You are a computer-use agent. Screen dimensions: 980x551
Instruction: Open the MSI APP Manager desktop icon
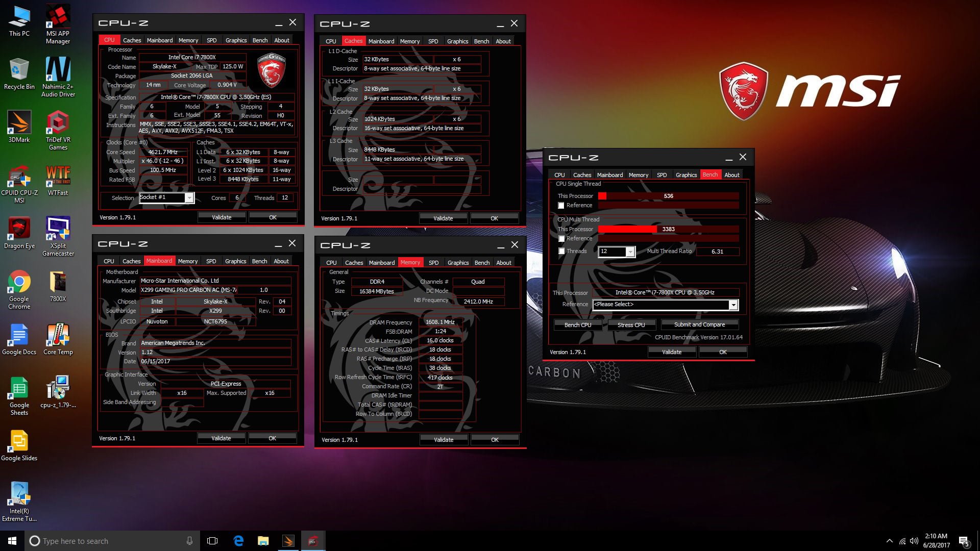click(58, 23)
